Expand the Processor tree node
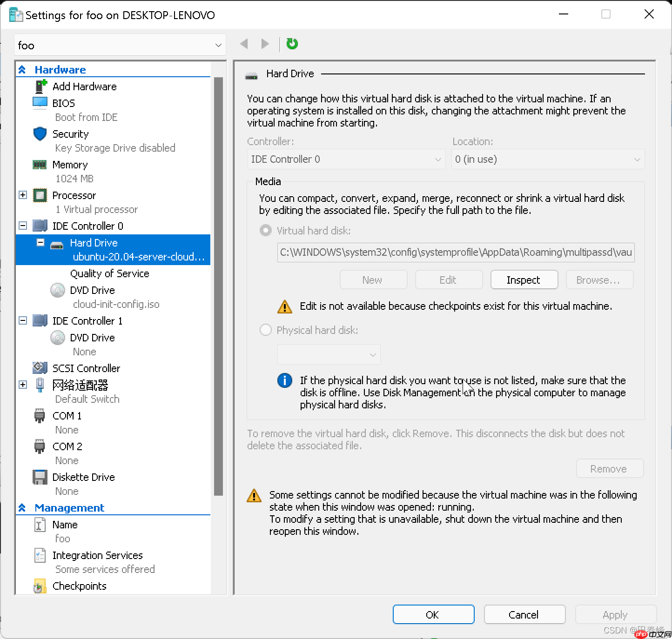672x639 pixels. pos(23,195)
